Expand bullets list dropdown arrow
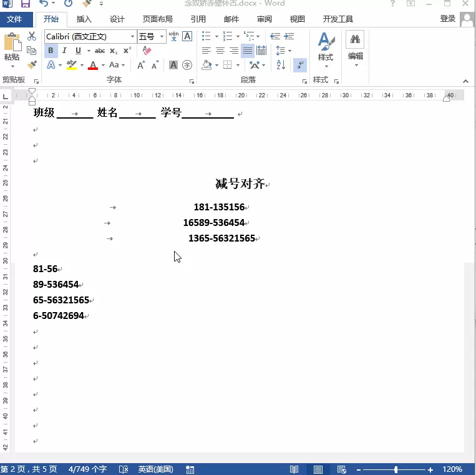This screenshot has height=475, width=476. tap(216, 36)
